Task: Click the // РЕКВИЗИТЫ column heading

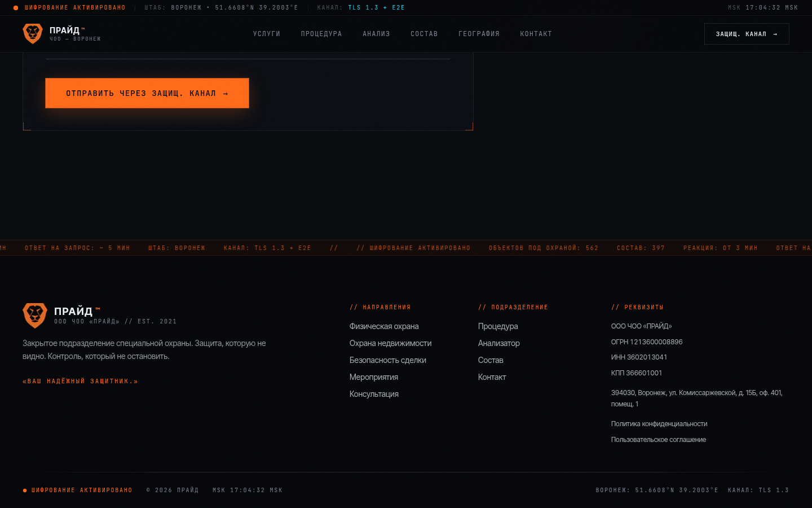Action: [x=637, y=308]
